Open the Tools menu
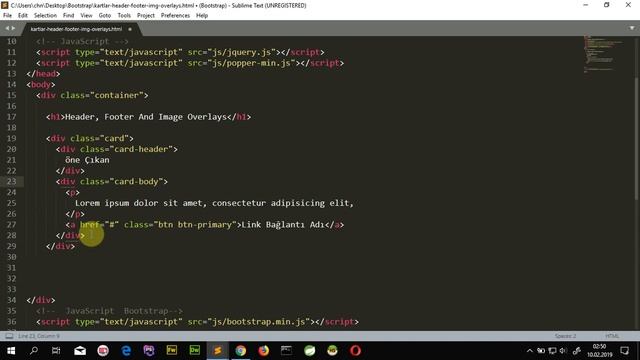 (x=124, y=16)
